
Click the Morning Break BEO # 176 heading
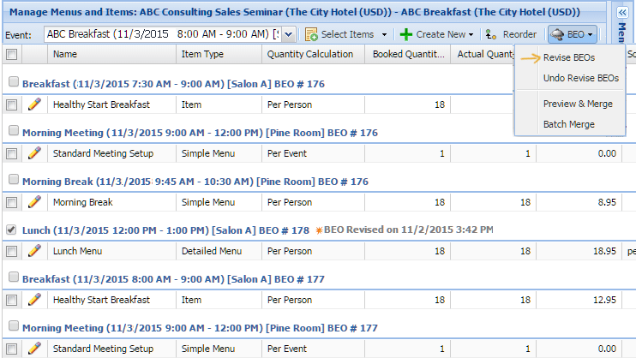[x=195, y=182]
